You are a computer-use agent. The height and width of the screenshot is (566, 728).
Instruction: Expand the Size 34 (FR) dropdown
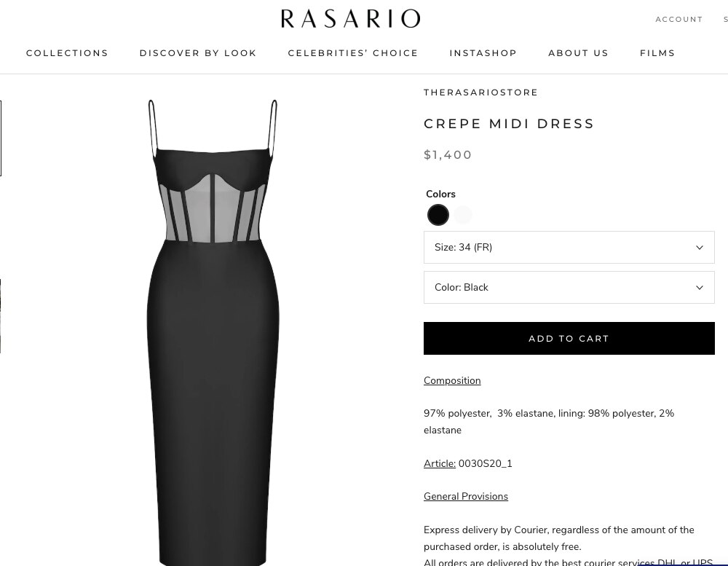coord(569,247)
